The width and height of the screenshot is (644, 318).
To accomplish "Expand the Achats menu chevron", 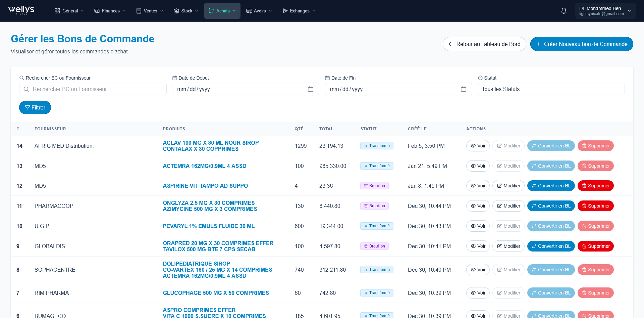I will (x=235, y=10).
